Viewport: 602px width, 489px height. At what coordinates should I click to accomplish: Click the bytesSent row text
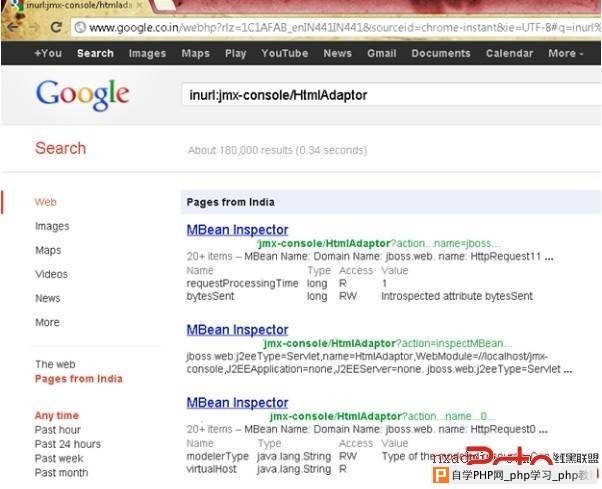click(x=210, y=296)
